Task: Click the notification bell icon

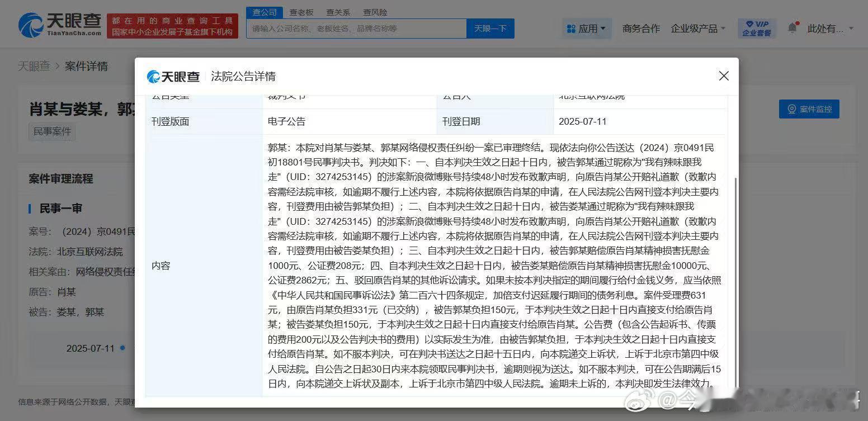Action: pyautogui.click(x=792, y=28)
